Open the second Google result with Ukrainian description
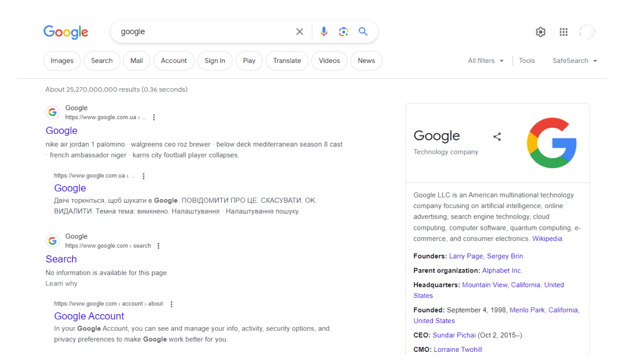This screenshot has width=631, height=364. [x=70, y=188]
